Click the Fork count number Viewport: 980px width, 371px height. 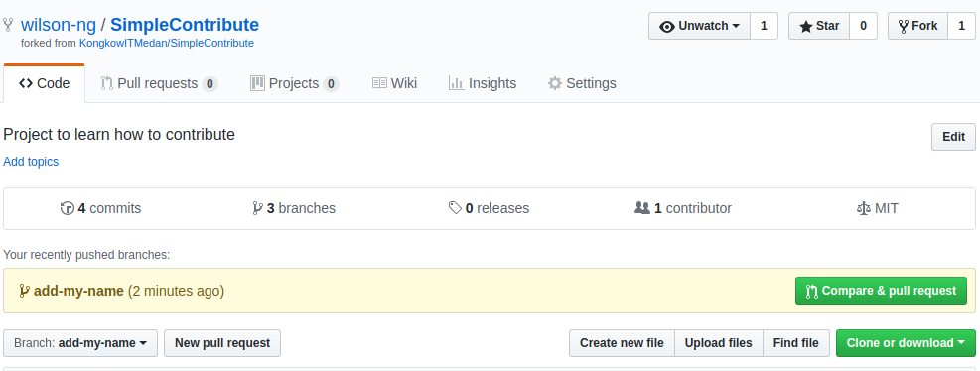[x=962, y=26]
